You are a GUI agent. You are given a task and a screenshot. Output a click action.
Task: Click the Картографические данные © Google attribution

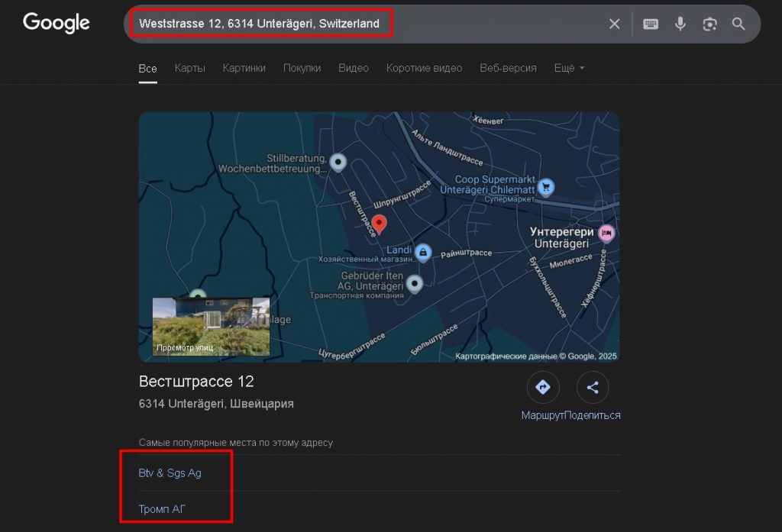click(x=535, y=356)
